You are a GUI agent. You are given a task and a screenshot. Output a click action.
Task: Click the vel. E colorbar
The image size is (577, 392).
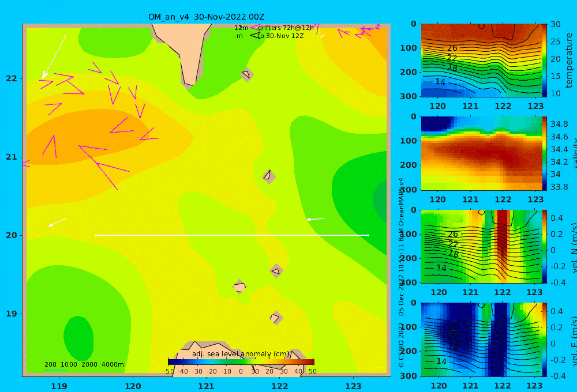(x=545, y=340)
